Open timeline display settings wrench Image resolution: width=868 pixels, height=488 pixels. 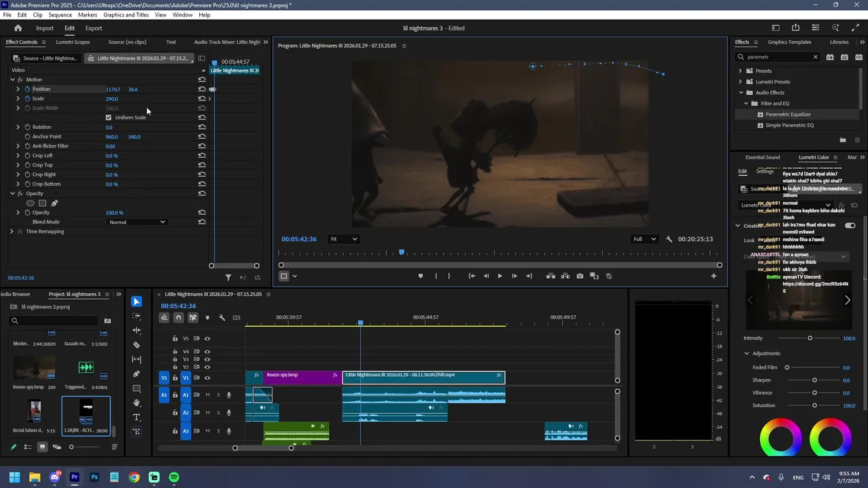[x=222, y=317]
